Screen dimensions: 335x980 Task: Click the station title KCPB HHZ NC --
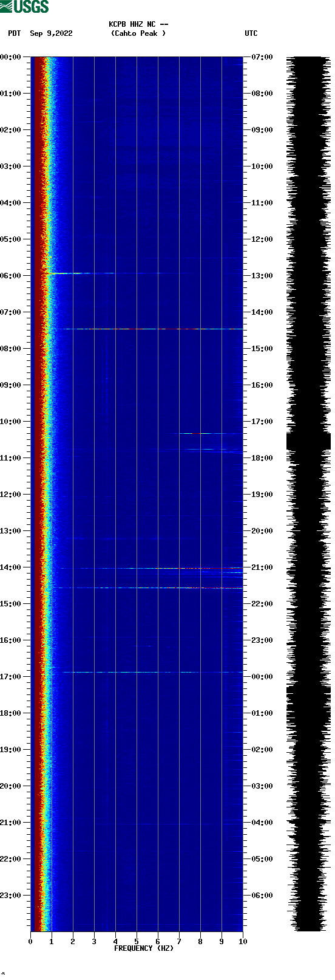click(138, 24)
